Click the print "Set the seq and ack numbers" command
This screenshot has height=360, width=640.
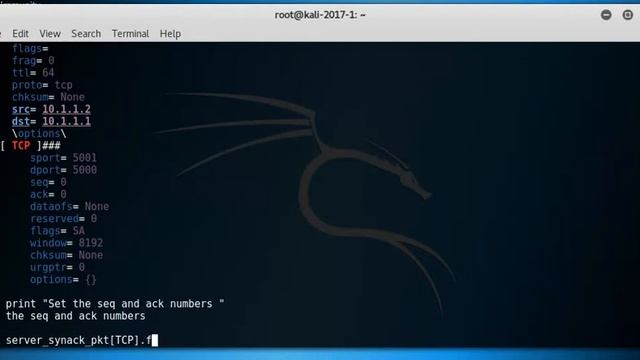pos(115,304)
